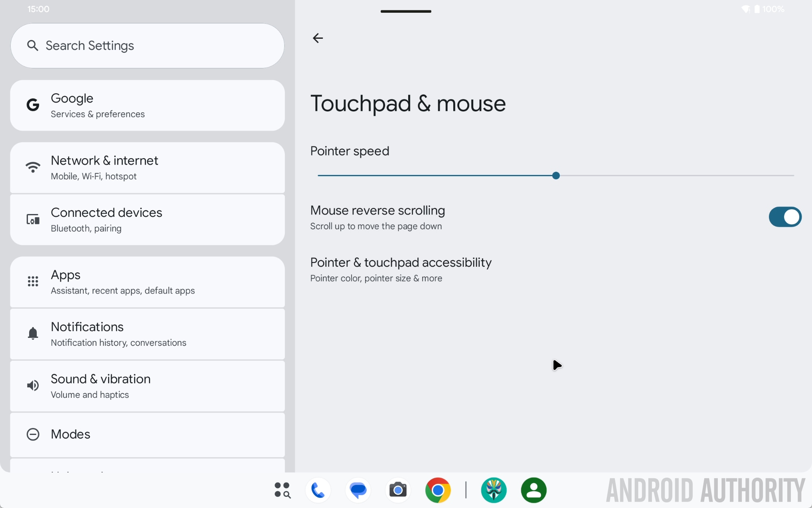This screenshot has height=508, width=812.
Task: Launch Chrome from the taskbar
Action: 438,490
